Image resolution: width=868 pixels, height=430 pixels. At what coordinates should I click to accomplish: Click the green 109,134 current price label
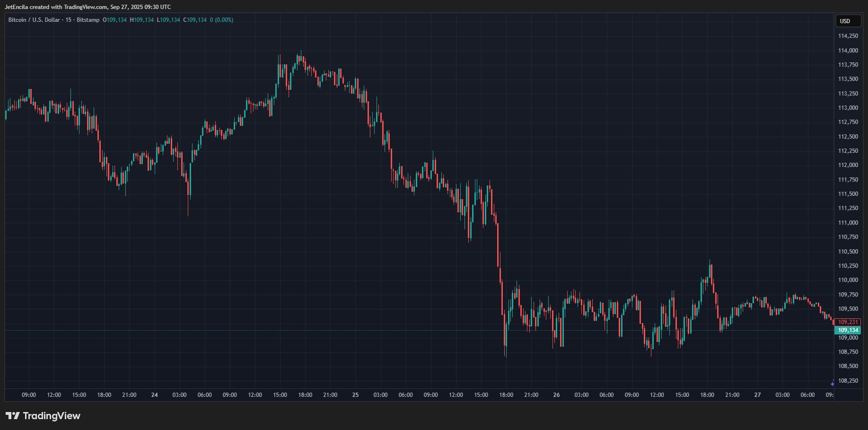848,330
